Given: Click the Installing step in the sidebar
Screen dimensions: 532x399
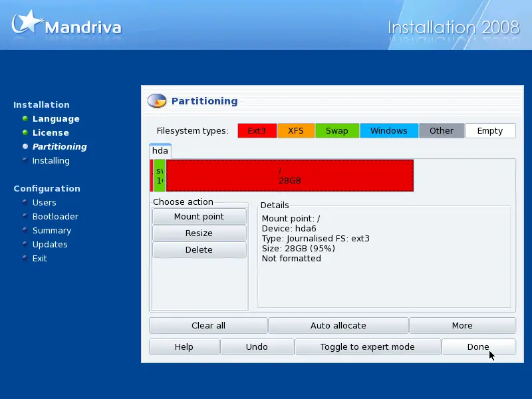Looking at the screenshot, I should tap(51, 160).
